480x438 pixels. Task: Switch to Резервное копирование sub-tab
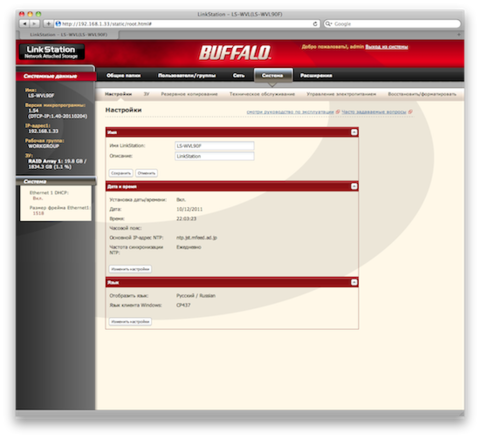[x=189, y=94]
